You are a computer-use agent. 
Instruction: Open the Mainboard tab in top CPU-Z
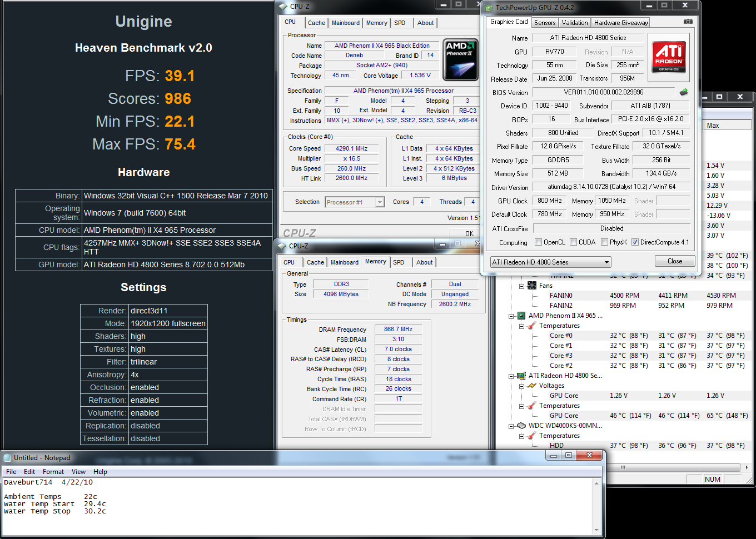click(345, 23)
